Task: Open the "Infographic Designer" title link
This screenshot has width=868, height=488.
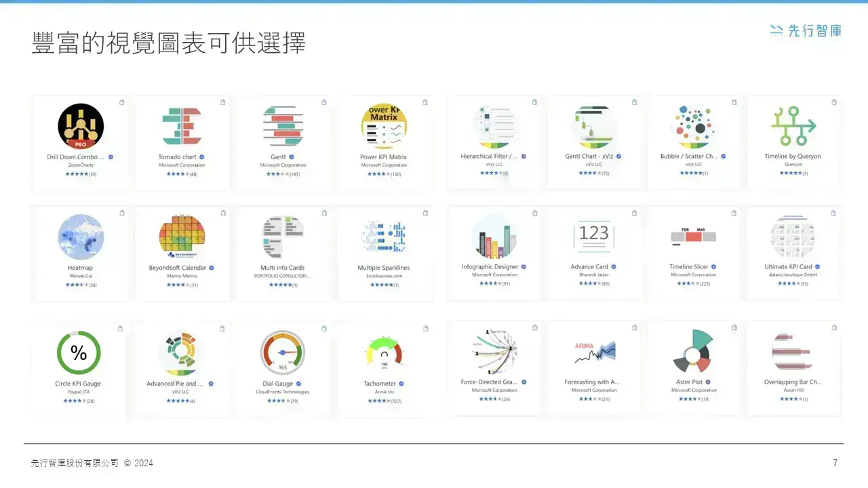Action: (490, 267)
